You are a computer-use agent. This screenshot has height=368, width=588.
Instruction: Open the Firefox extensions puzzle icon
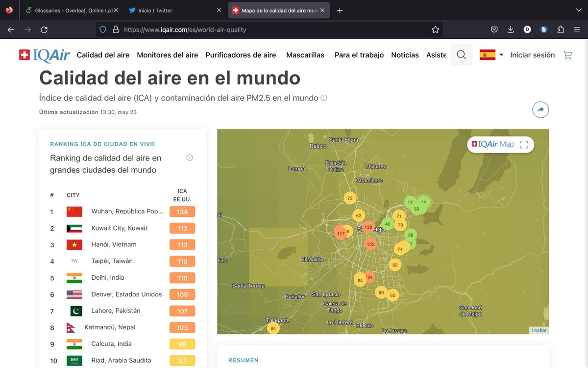click(561, 29)
